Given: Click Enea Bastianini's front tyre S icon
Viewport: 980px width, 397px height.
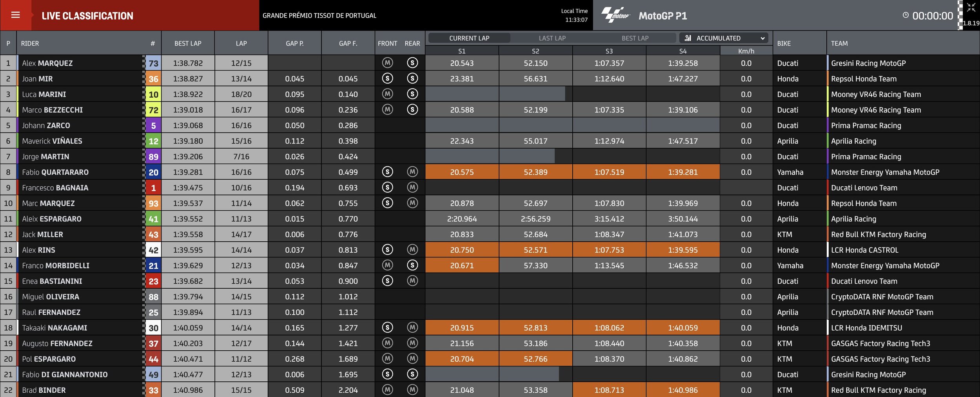Looking at the screenshot, I should tap(387, 281).
